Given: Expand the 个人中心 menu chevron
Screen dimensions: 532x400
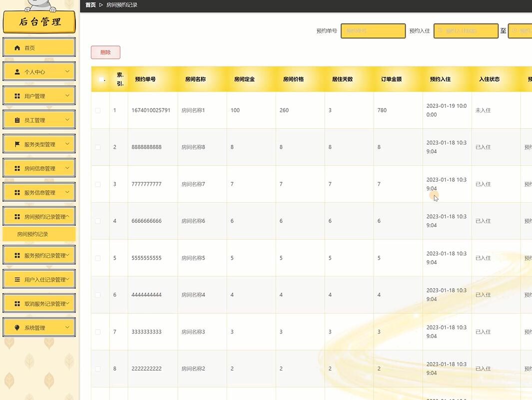Looking at the screenshot, I should pos(67,71).
